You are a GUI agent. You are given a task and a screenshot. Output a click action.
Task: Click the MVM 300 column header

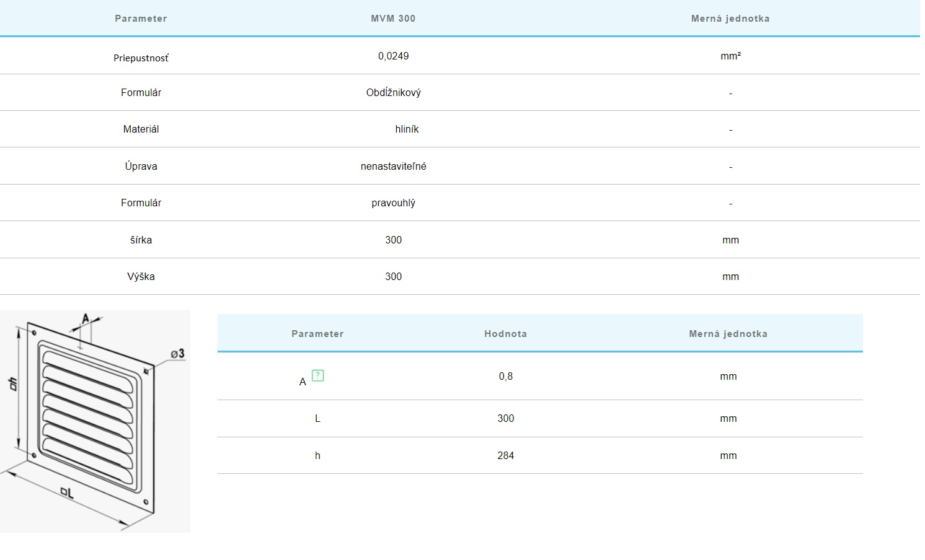(393, 19)
